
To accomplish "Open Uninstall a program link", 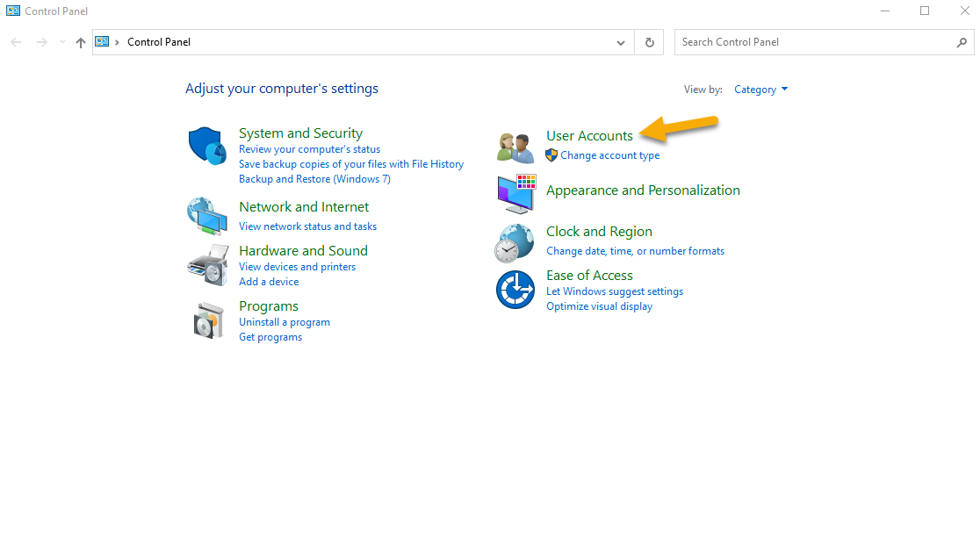I will pyautogui.click(x=285, y=322).
